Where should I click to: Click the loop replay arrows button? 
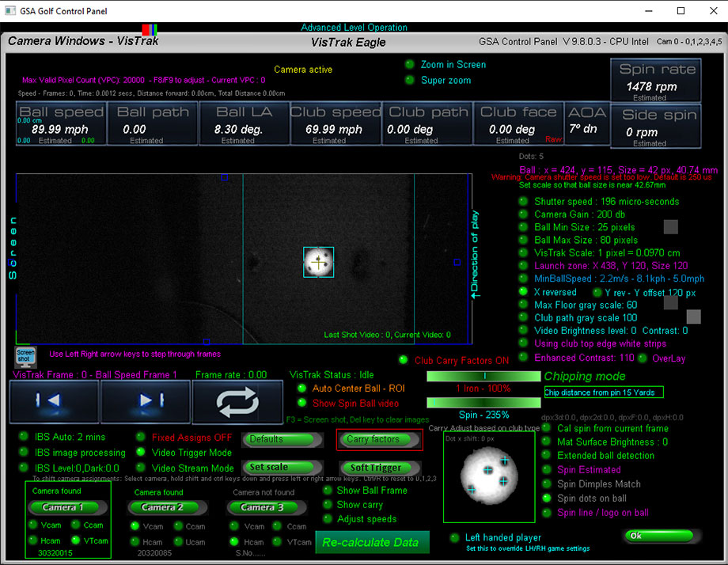tap(237, 402)
